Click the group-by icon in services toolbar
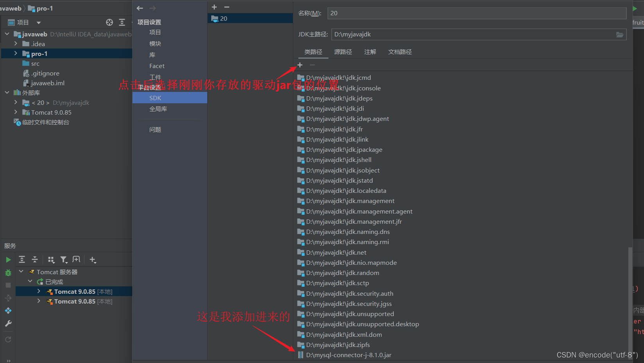The image size is (644, 363). (51, 259)
